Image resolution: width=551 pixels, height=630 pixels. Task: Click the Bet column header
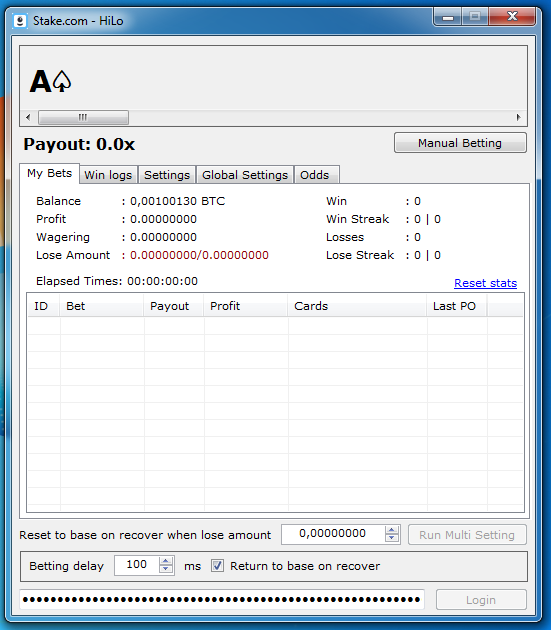[102, 306]
